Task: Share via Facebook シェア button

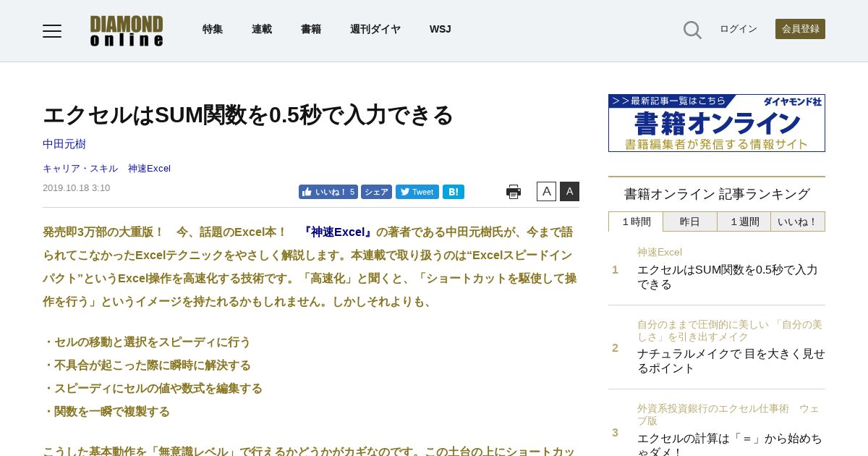Action: point(376,192)
